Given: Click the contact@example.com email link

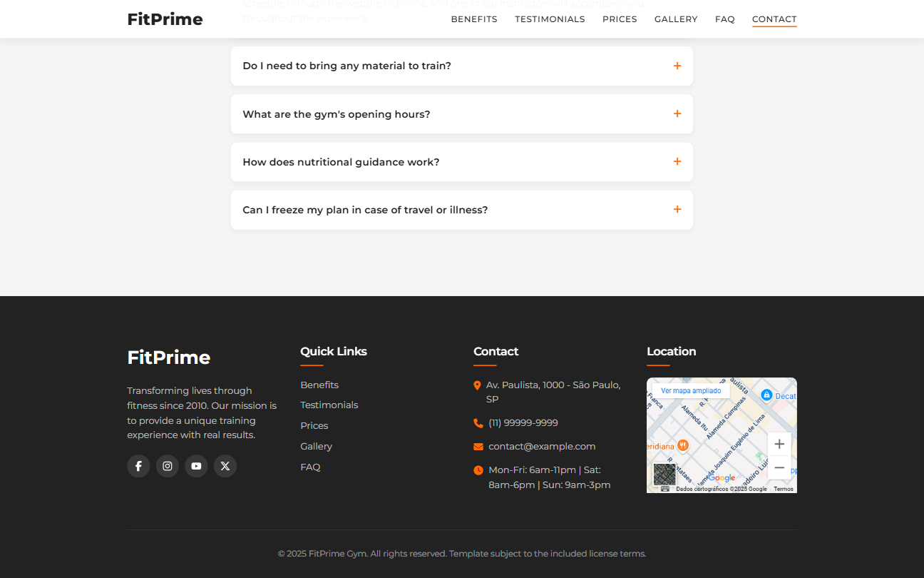Looking at the screenshot, I should (x=542, y=447).
